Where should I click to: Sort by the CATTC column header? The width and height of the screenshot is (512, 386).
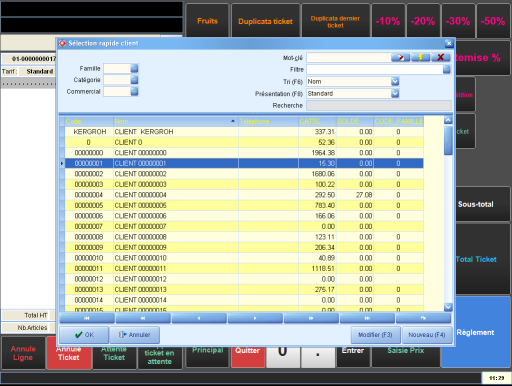coord(317,121)
